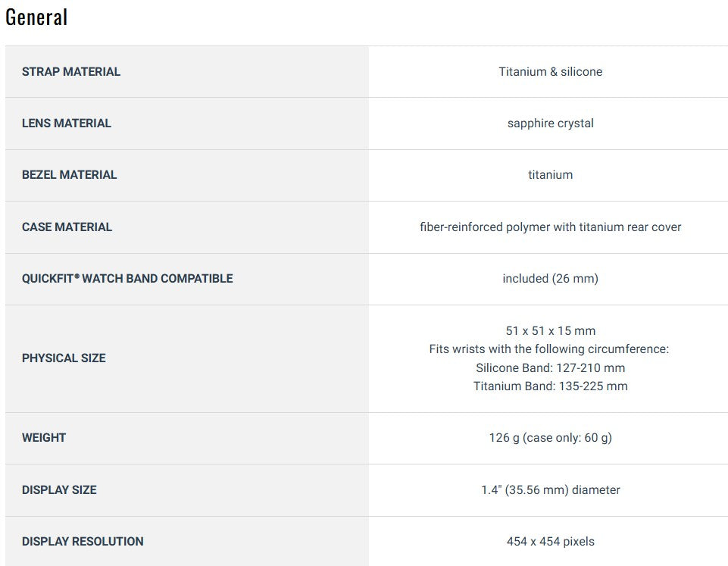Select the Bezel Material label
This screenshot has height=566, width=728.
click(x=70, y=175)
